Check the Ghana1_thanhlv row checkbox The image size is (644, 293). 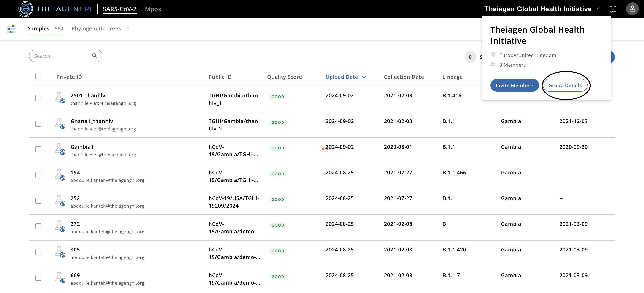[x=38, y=124]
